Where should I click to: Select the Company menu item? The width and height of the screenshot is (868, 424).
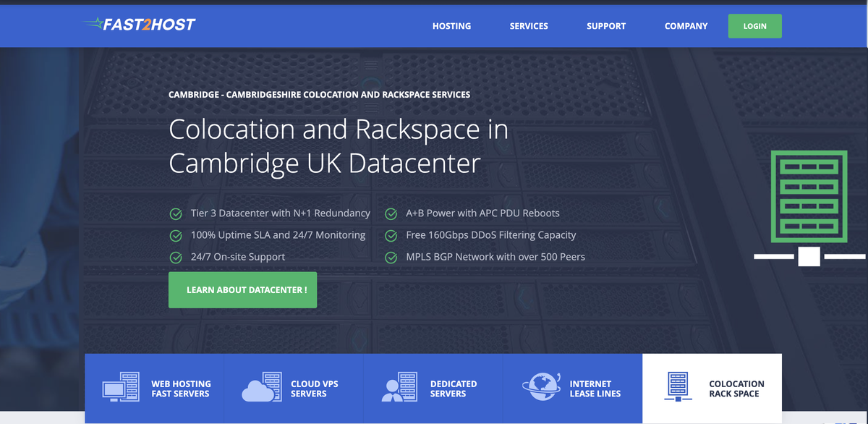686,26
